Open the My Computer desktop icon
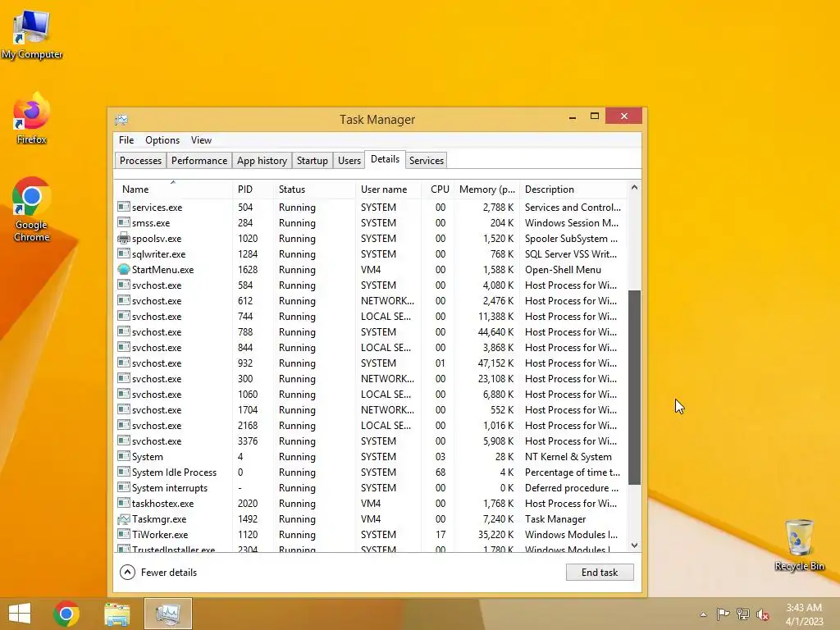Viewport: 840px width, 630px height. point(32,35)
